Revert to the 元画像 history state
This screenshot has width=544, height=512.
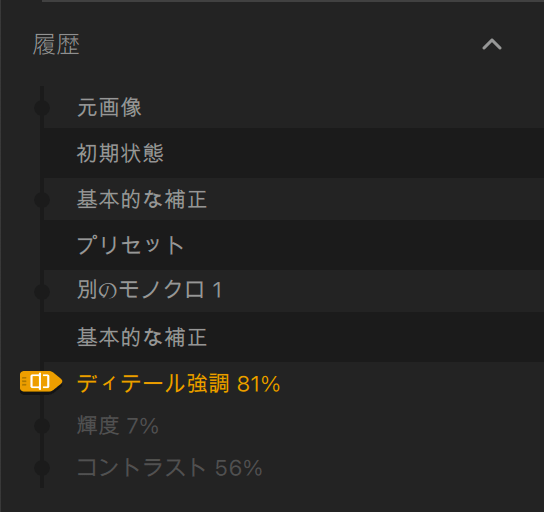pos(294,107)
